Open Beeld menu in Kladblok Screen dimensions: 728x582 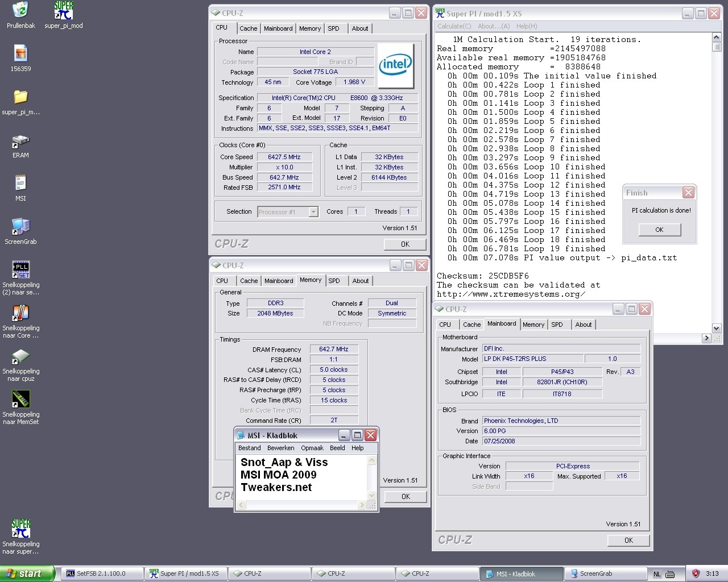click(x=337, y=448)
